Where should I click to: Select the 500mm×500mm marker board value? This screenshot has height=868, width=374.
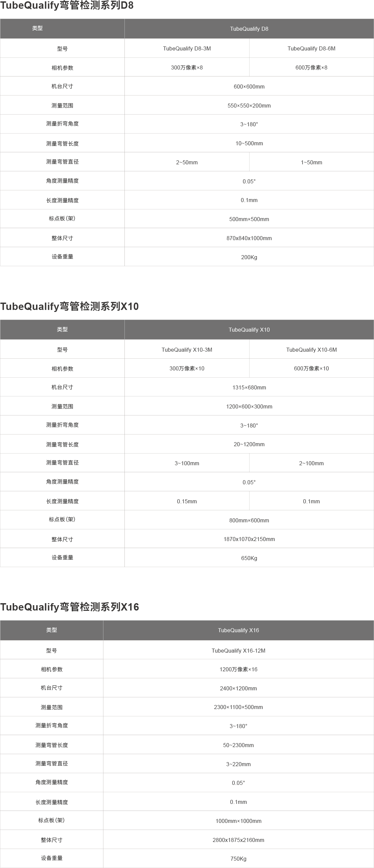tap(249, 219)
